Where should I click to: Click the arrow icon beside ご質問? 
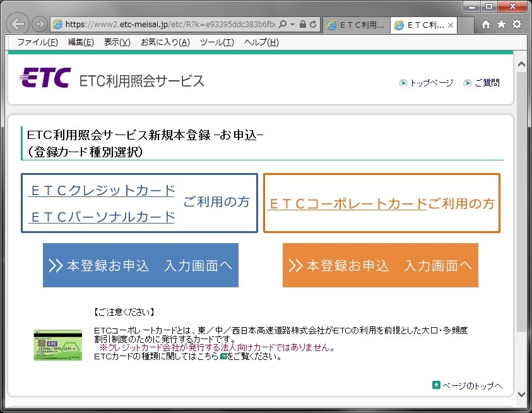tap(468, 83)
